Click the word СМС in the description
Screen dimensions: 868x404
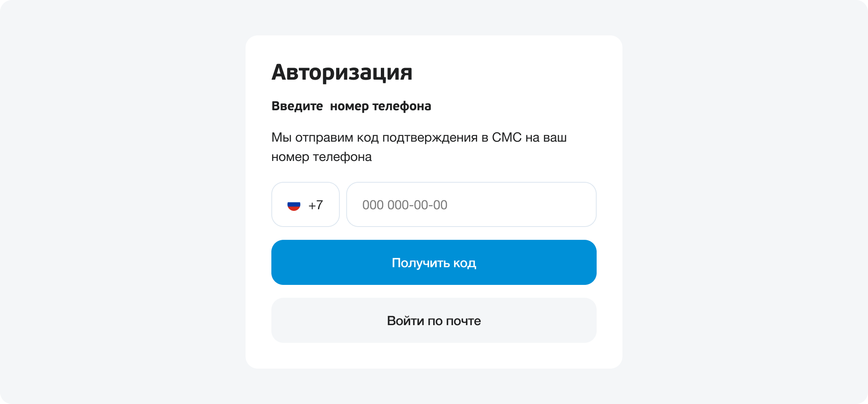[506, 138]
